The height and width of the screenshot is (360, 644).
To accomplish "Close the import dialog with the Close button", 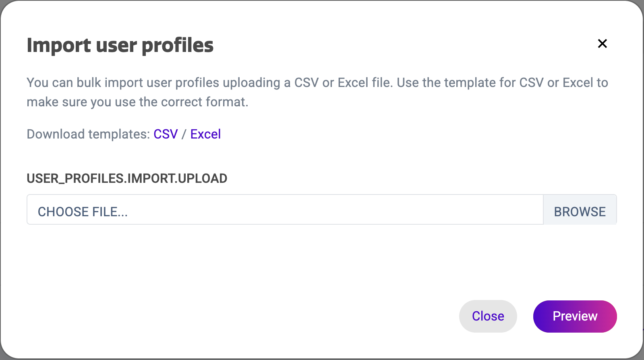I will pyautogui.click(x=488, y=316).
